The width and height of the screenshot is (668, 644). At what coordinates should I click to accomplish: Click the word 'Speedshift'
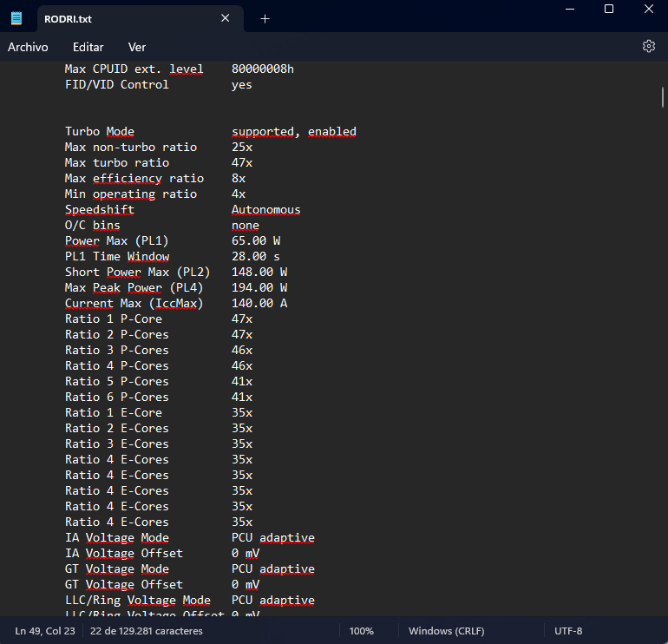click(x=99, y=210)
